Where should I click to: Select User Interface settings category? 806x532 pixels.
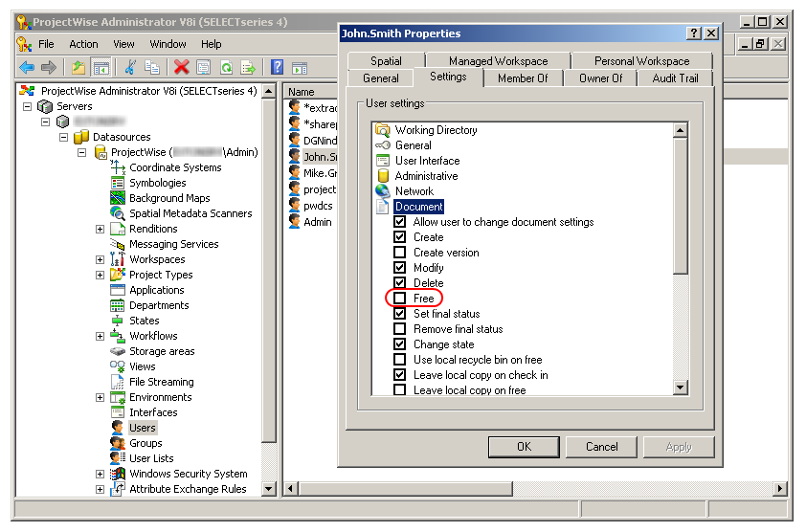click(427, 161)
